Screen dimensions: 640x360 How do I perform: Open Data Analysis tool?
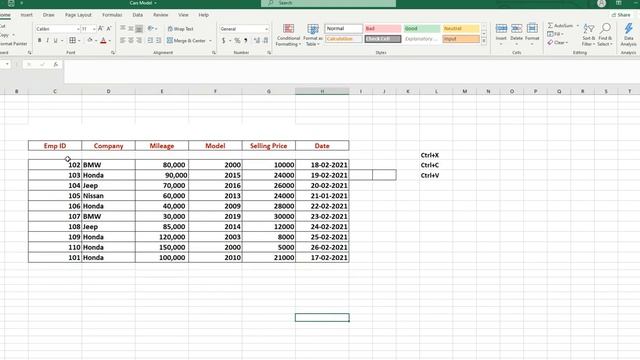(x=629, y=35)
